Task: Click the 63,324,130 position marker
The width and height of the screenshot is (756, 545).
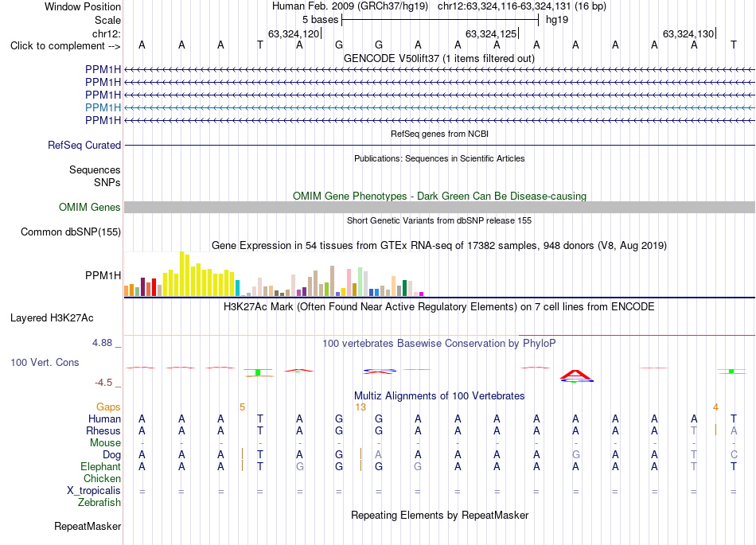Action: click(688, 33)
